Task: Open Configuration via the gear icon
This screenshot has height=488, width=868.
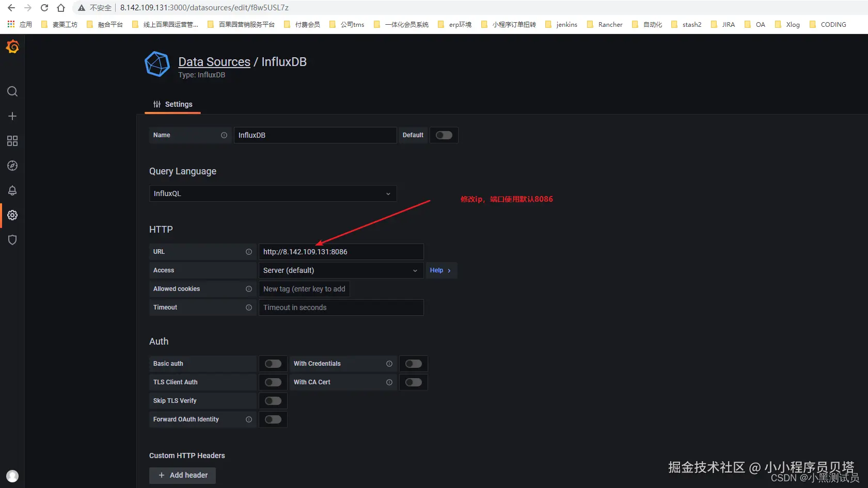Action: click(x=12, y=215)
